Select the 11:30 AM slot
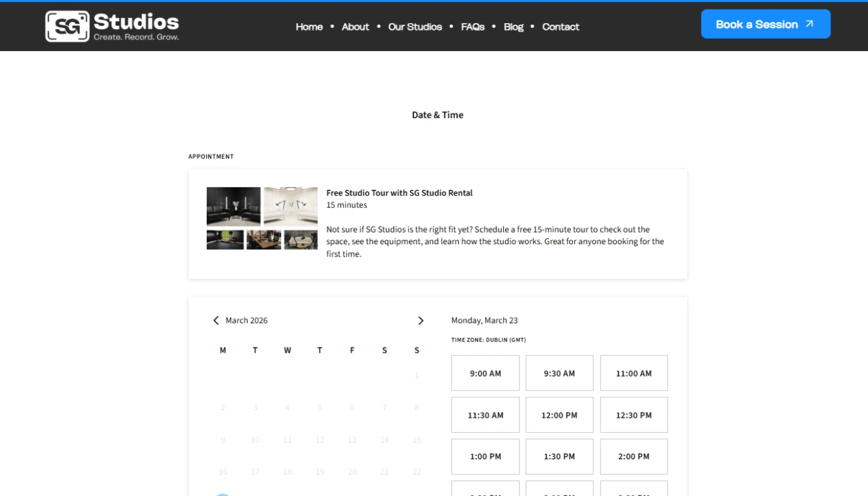The height and width of the screenshot is (496, 868). pyautogui.click(x=485, y=415)
